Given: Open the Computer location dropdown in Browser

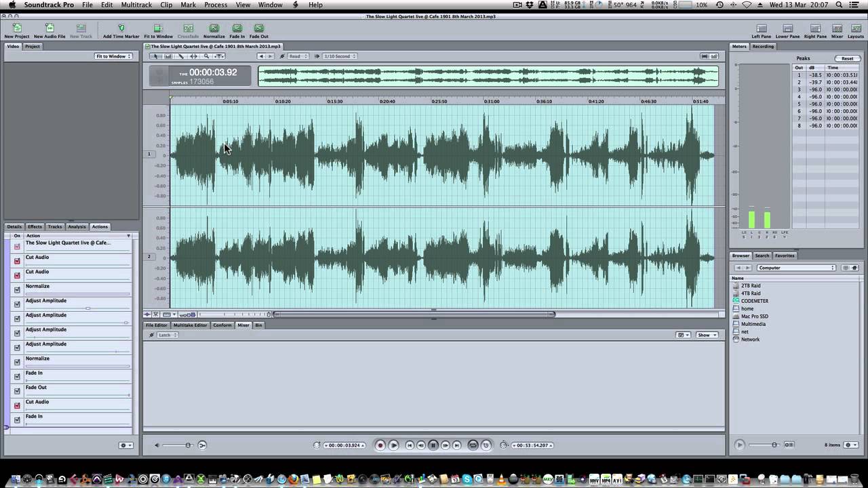Looking at the screenshot, I should [x=796, y=268].
